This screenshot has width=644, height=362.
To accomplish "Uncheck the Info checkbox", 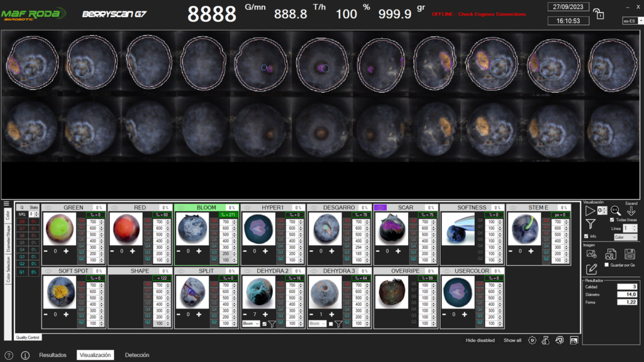I will tap(586, 236).
